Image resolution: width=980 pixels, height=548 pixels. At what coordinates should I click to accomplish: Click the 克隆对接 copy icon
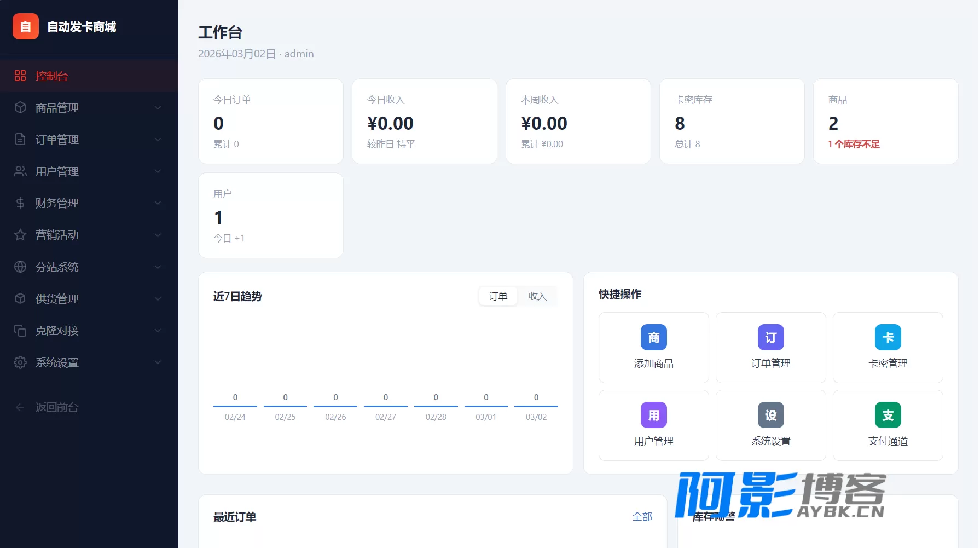coord(20,331)
